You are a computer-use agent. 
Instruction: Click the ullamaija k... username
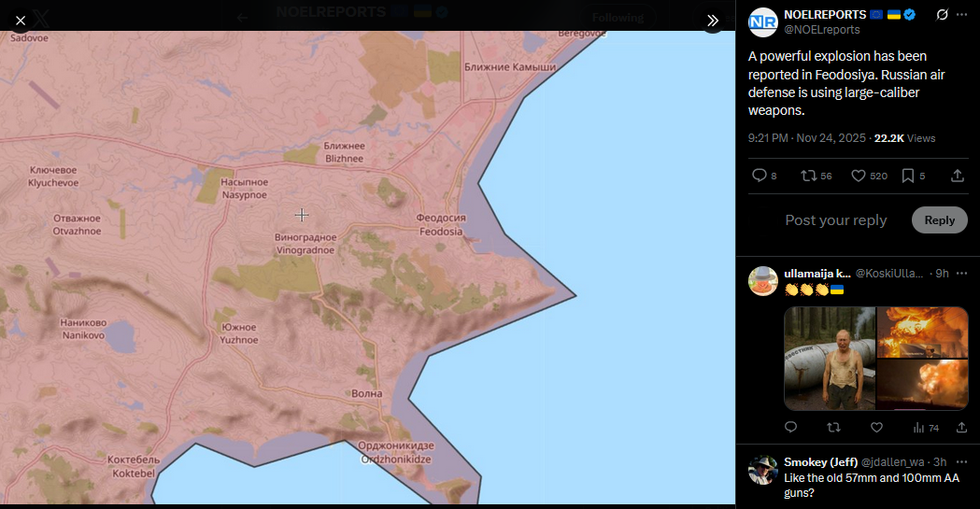point(817,274)
